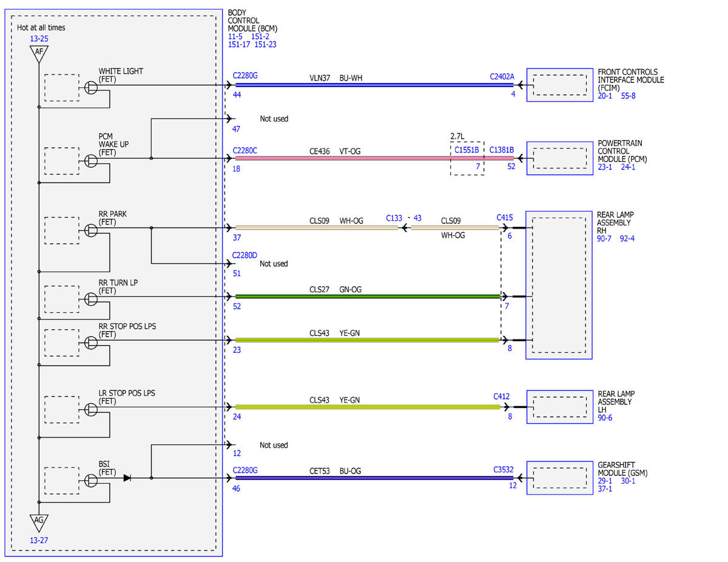This screenshot has width=728, height=562.
Task: Open Rear Lamp RH page reference 92-4
Action: [627, 238]
